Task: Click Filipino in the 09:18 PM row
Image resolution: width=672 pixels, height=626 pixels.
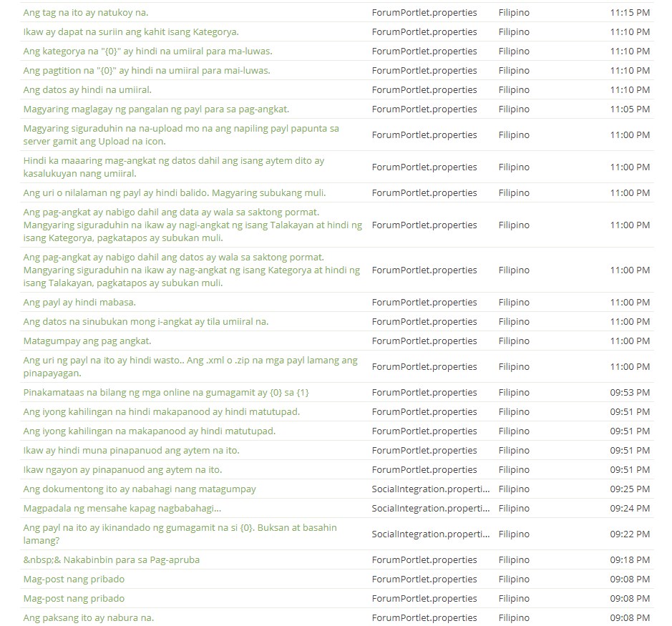Action: (x=514, y=559)
